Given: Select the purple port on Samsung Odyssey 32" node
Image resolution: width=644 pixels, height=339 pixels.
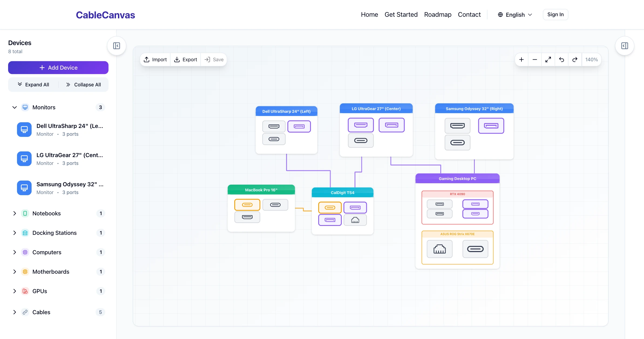Looking at the screenshot, I should (491, 126).
